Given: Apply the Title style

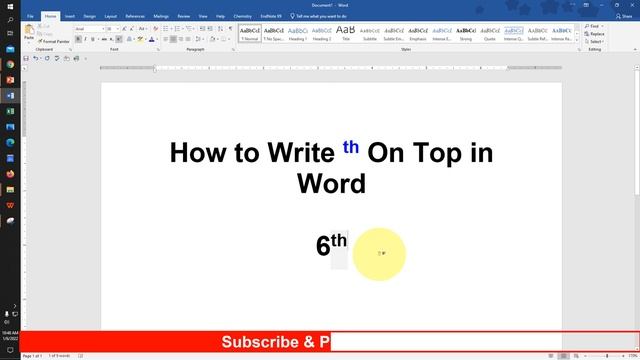Looking at the screenshot, I should click(346, 33).
